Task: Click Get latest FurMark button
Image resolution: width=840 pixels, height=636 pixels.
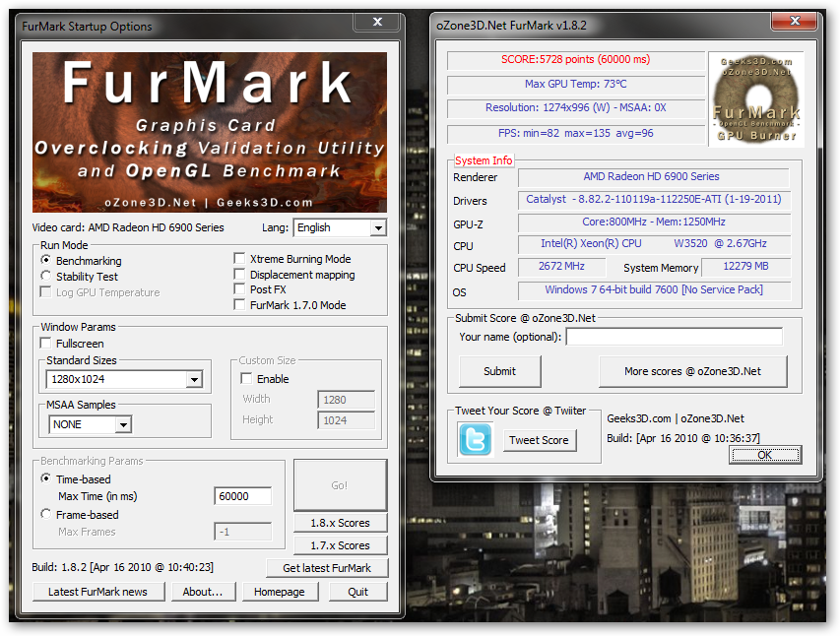Action: point(327,568)
